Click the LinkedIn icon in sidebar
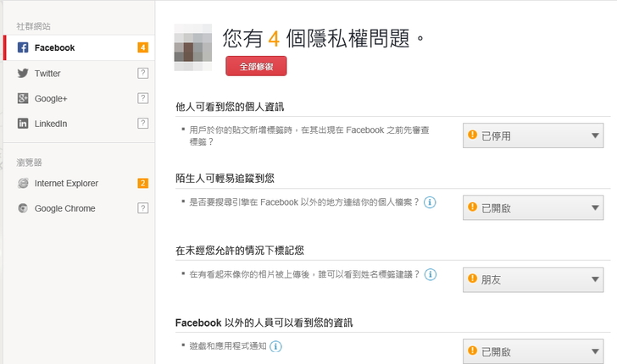This screenshot has height=364, width=617. coord(24,124)
